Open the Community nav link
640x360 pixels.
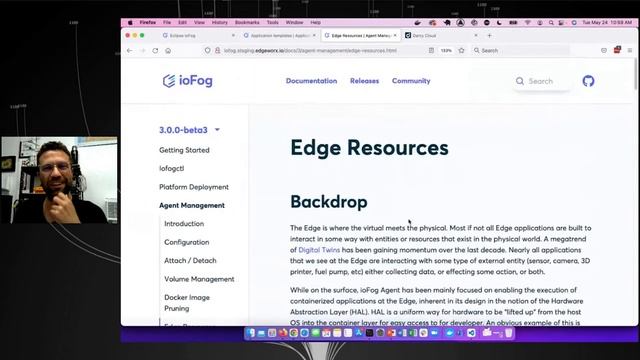pyautogui.click(x=411, y=81)
